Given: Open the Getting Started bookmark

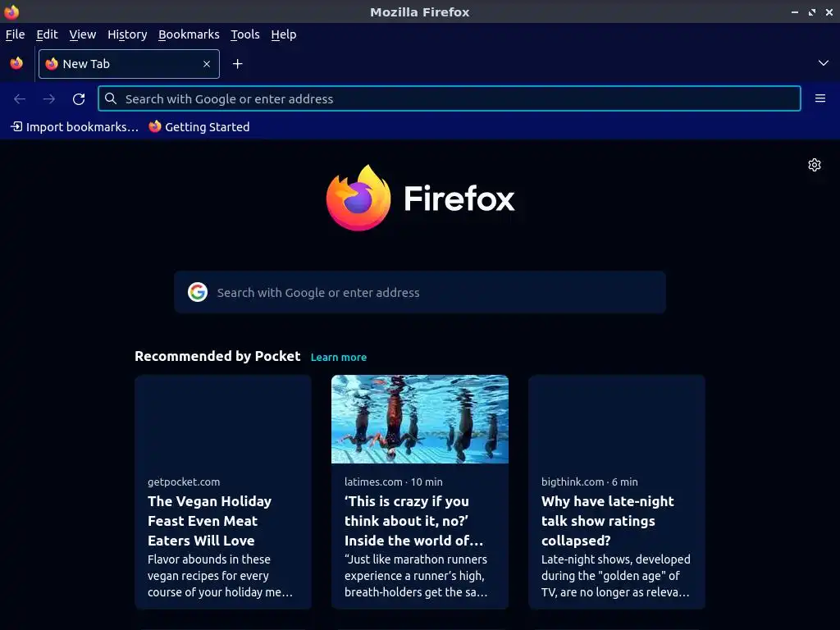Looking at the screenshot, I should coord(199,127).
